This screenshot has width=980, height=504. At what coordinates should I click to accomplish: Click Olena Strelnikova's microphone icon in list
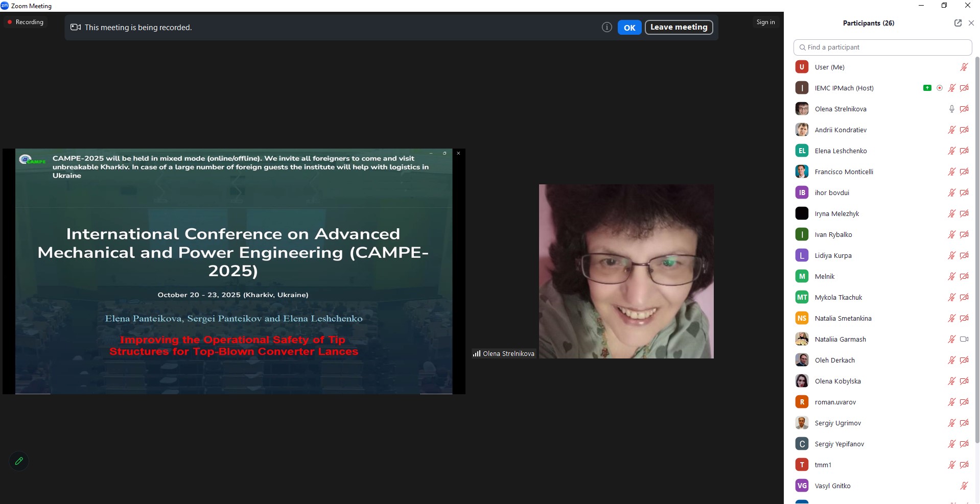[x=951, y=109]
